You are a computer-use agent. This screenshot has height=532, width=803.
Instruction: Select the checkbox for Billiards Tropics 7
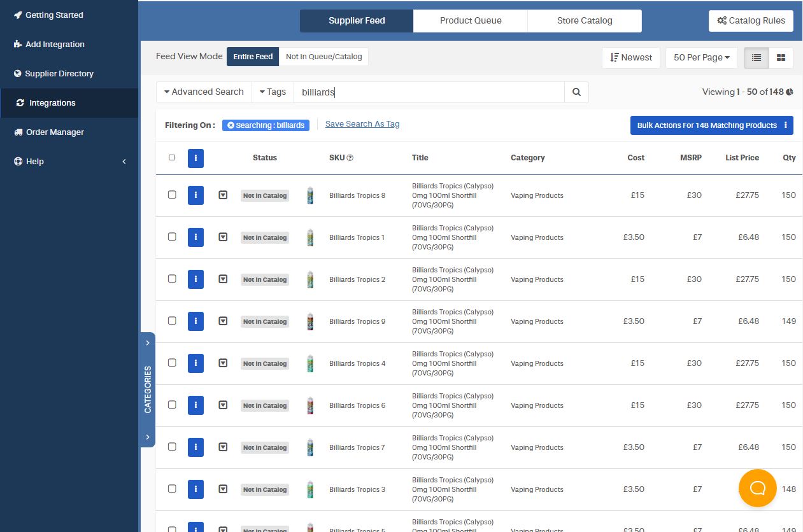pos(172,447)
